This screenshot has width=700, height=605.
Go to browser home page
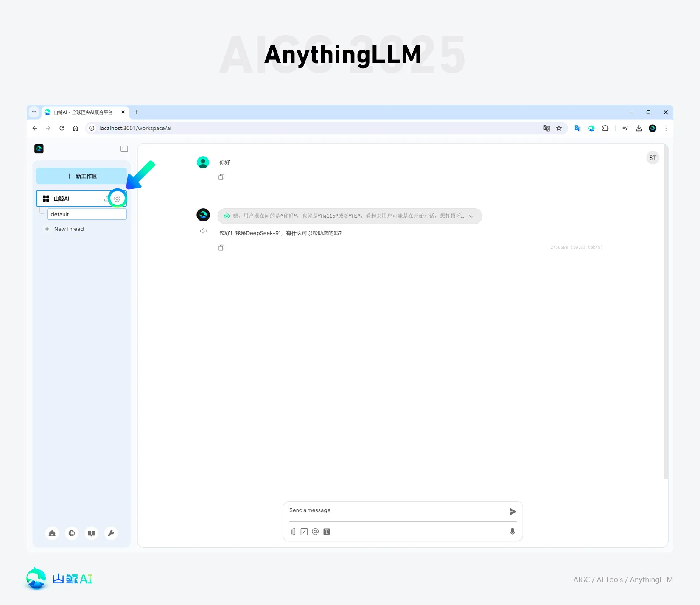pos(76,128)
